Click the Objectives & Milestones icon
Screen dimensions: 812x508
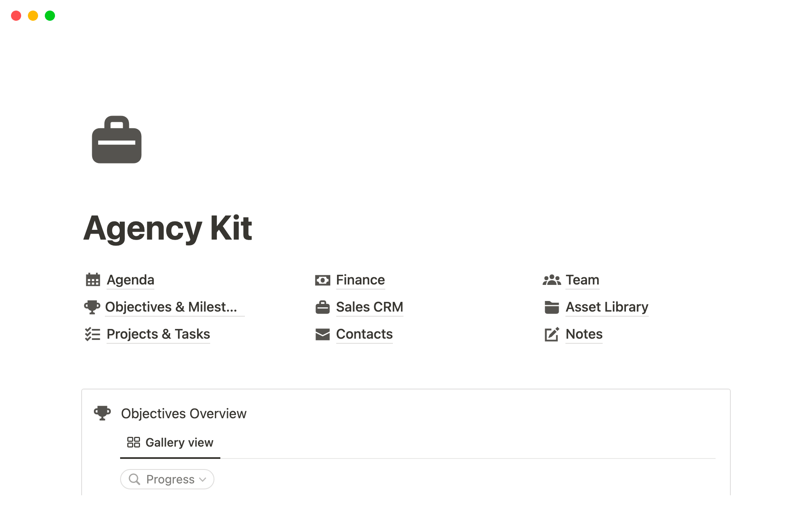[93, 306]
